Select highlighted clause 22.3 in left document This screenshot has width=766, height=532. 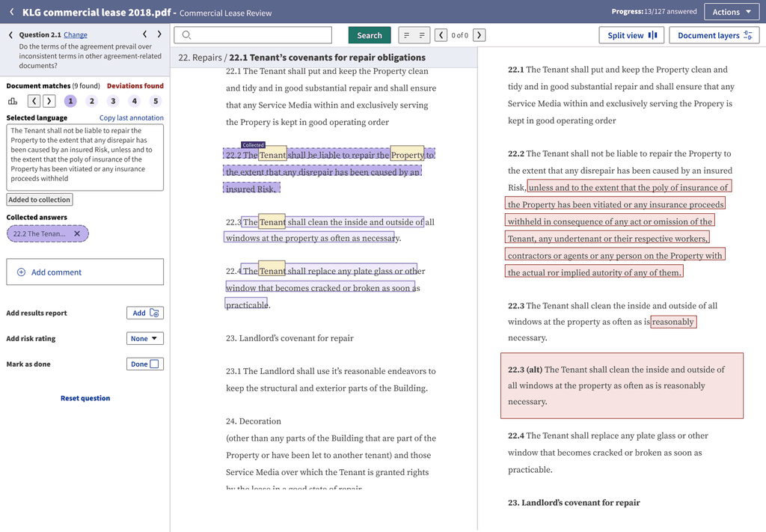pyautogui.click(x=324, y=230)
